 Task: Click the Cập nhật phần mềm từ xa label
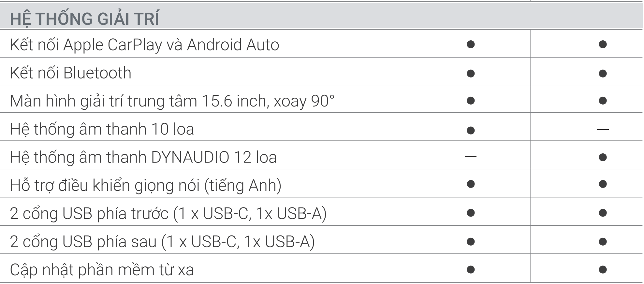pyautogui.click(x=102, y=270)
